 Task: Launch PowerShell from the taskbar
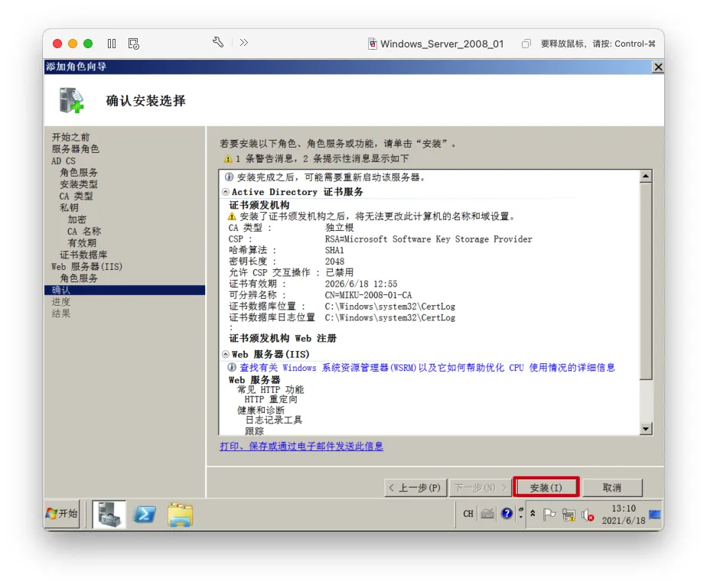tap(145, 514)
